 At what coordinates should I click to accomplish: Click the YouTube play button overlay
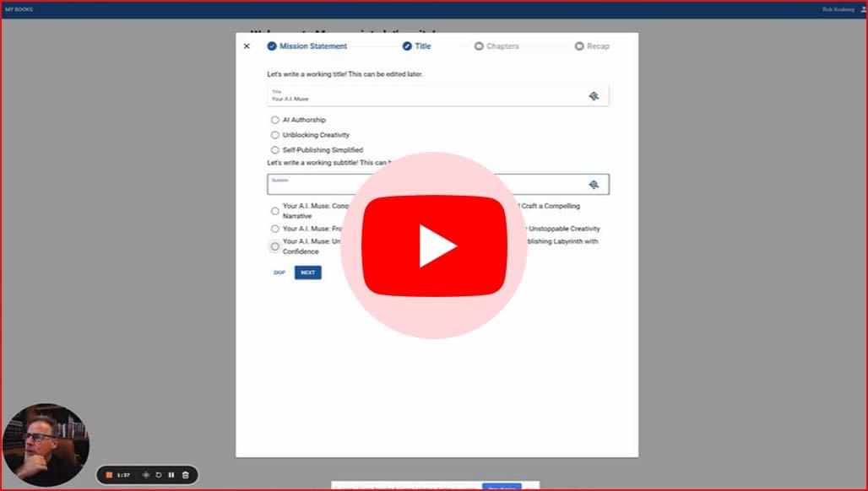tap(435, 245)
